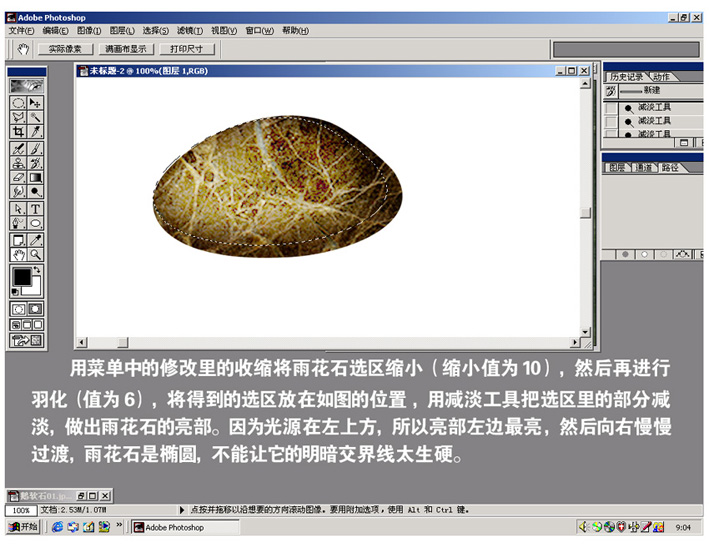This screenshot has height=548, width=709.
Task: Open the 视图 menu
Action: [224, 31]
